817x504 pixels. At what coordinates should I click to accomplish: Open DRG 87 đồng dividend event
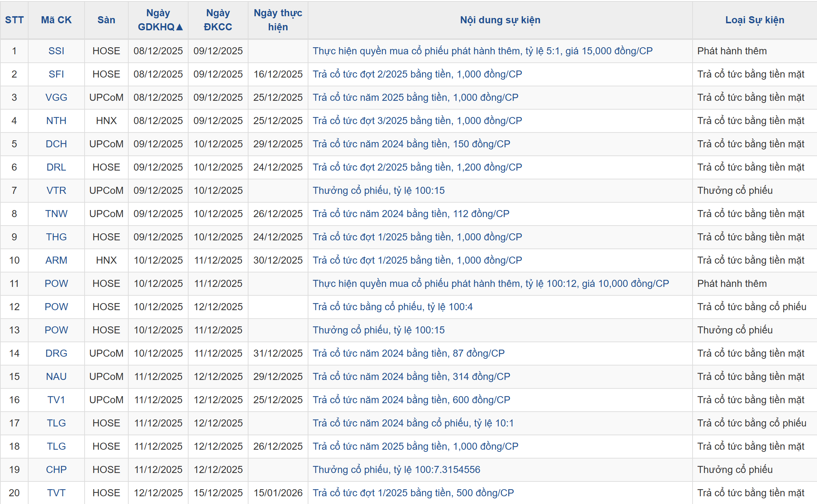coord(408,354)
